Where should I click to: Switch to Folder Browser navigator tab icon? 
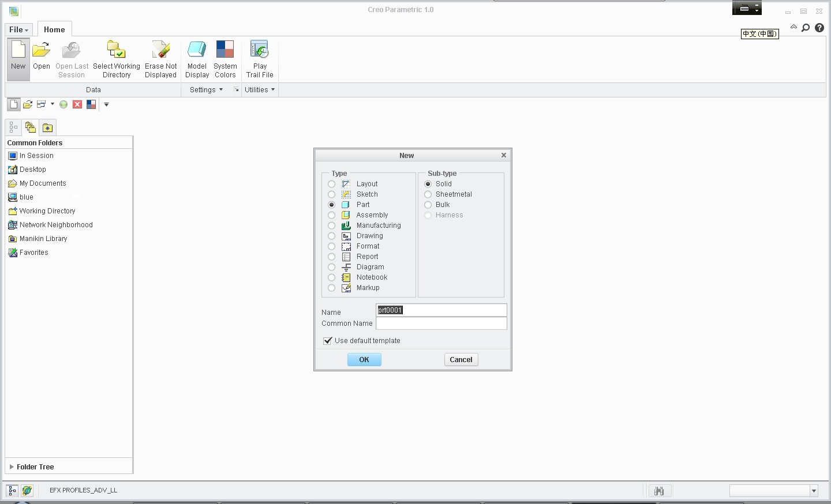click(31, 127)
